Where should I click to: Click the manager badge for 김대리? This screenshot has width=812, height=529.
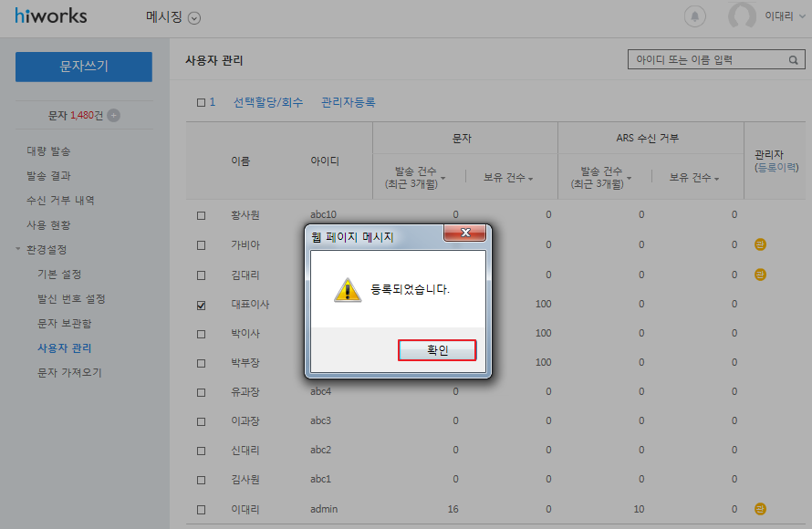(x=760, y=275)
